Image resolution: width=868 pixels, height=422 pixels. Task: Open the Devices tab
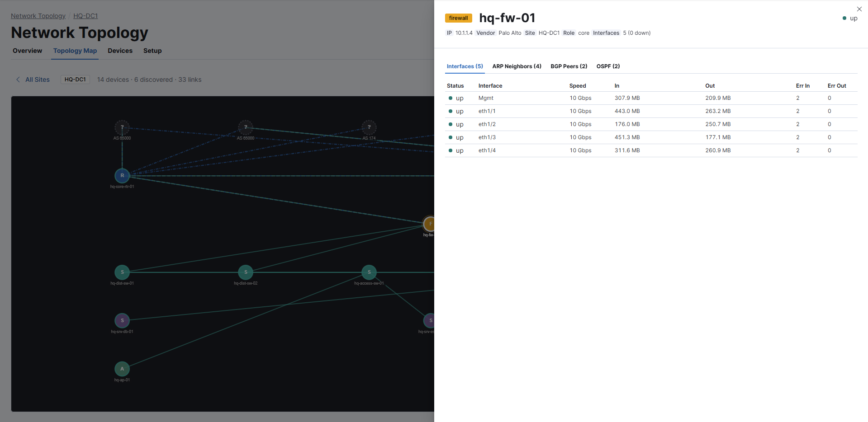(x=120, y=51)
